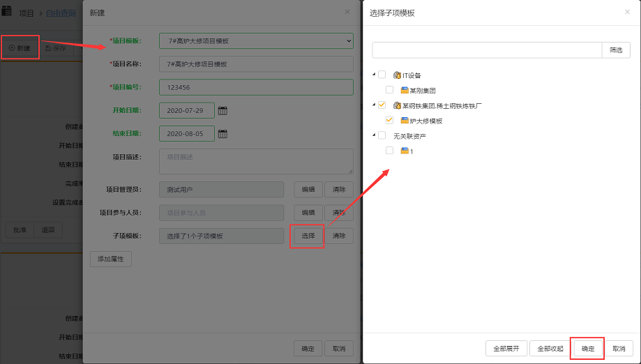Open the 开始日期 calendar picker icon
This screenshot has width=641, height=364.
point(223,110)
